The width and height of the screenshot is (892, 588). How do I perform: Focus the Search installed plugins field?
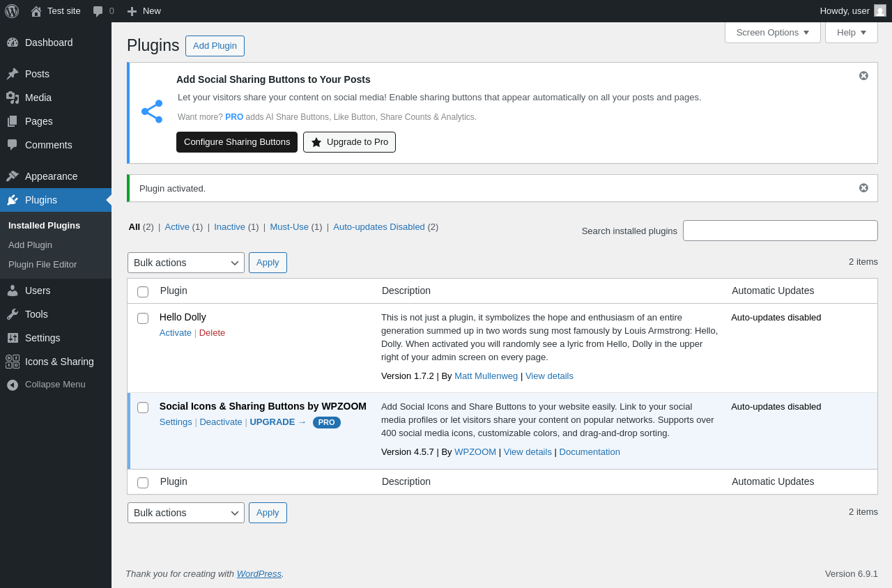click(780, 231)
